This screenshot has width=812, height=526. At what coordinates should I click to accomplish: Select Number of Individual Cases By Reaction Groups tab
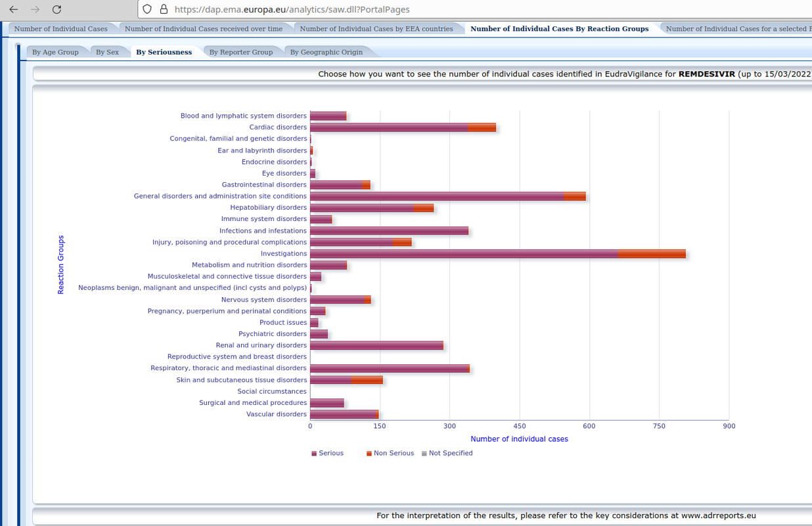pos(560,28)
